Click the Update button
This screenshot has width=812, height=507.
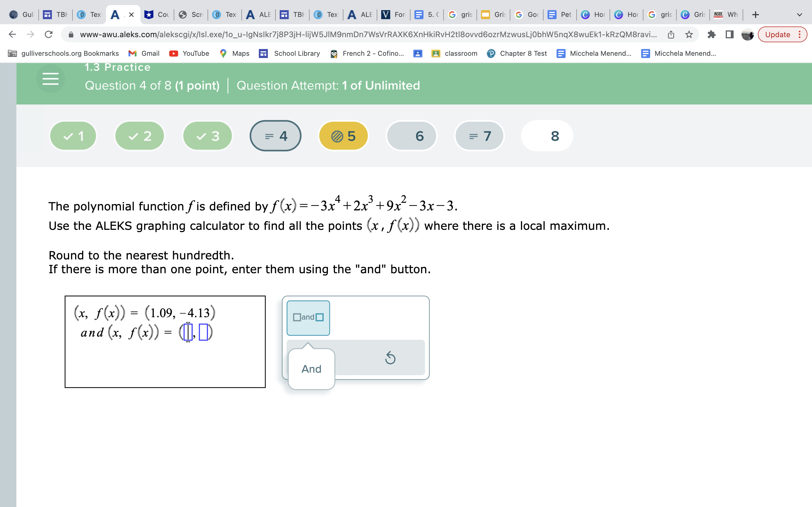tap(777, 35)
